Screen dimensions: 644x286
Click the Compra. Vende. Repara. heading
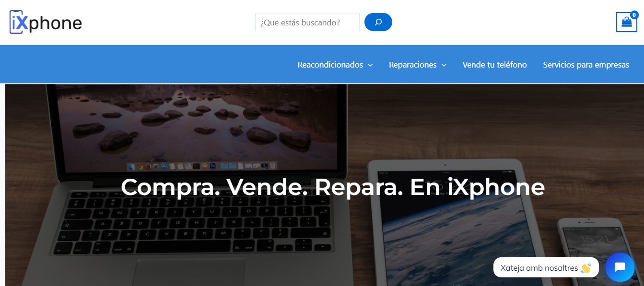(x=333, y=187)
